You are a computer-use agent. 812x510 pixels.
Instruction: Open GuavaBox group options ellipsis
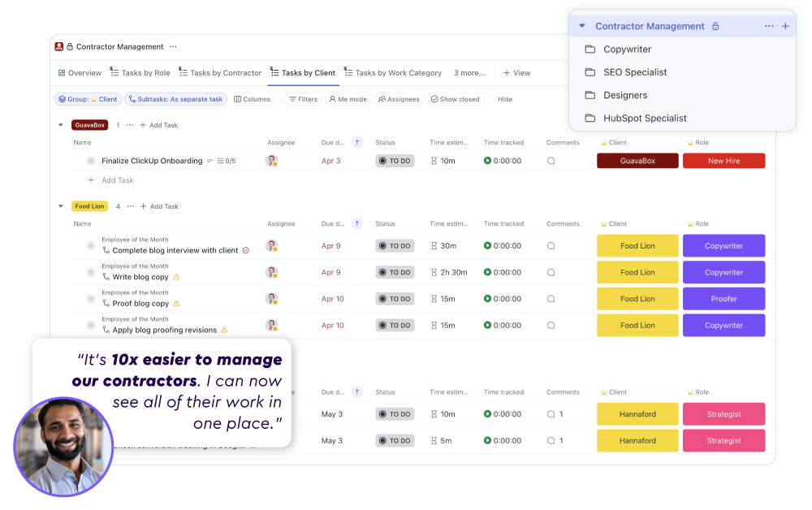(130, 125)
